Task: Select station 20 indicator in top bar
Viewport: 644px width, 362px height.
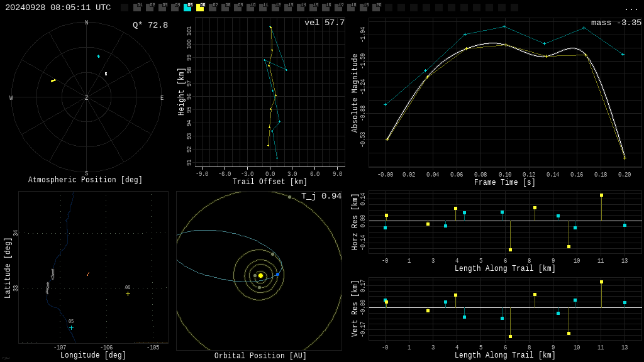Action: pyautogui.click(x=376, y=8)
